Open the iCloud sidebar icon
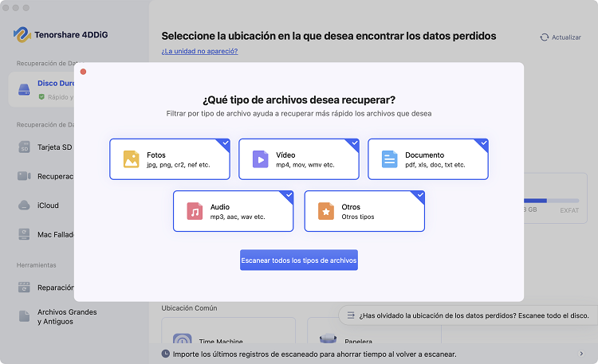 coord(24,205)
